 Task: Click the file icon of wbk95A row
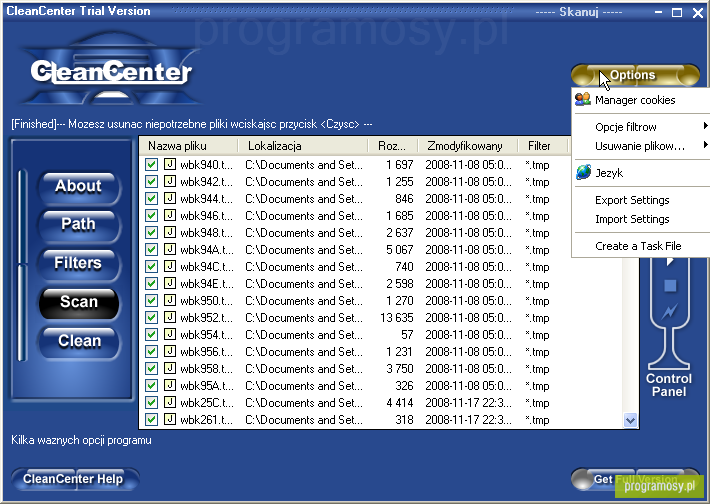point(170,385)
